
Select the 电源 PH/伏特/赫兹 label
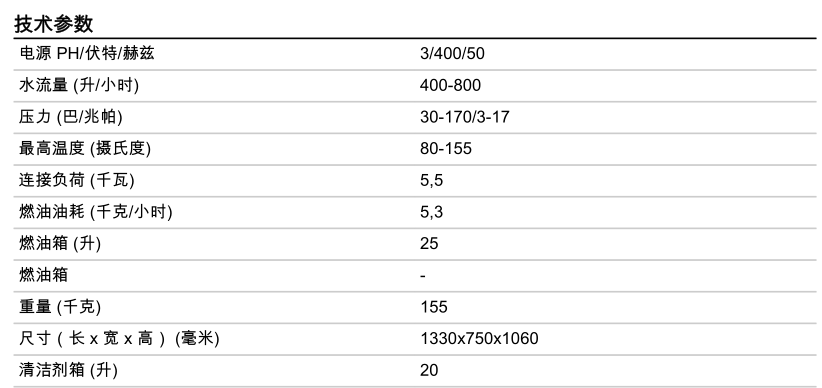[87, 53]
